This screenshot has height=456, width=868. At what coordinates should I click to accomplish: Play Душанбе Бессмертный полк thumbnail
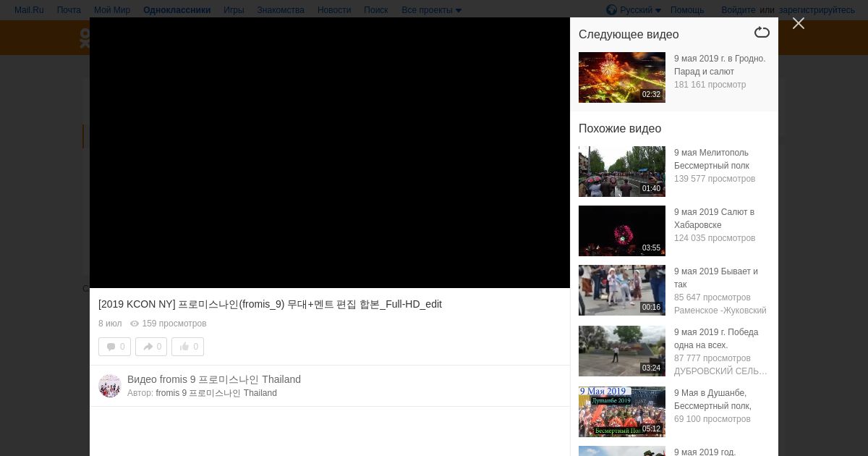coord(622,412)
